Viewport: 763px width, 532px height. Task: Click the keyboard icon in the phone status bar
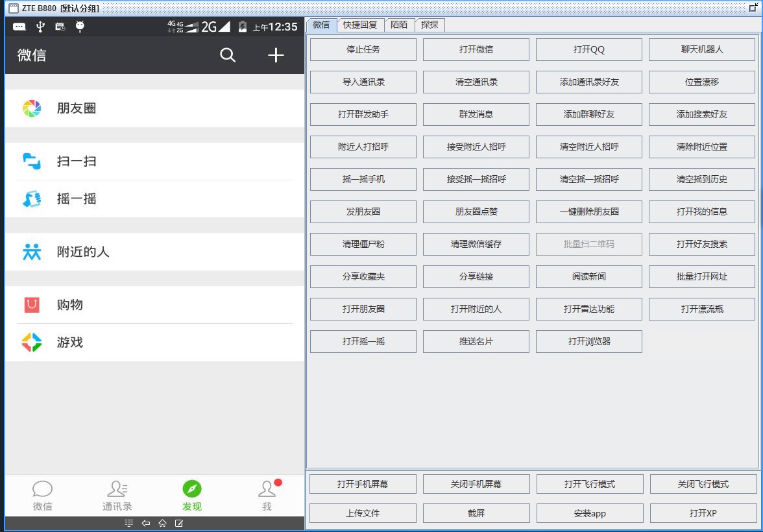point(19,27)
